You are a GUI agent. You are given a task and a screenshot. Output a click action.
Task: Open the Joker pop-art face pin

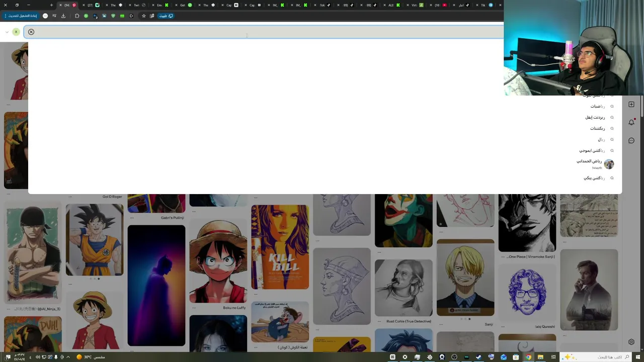pyautogui.click(x=404, y=220)
